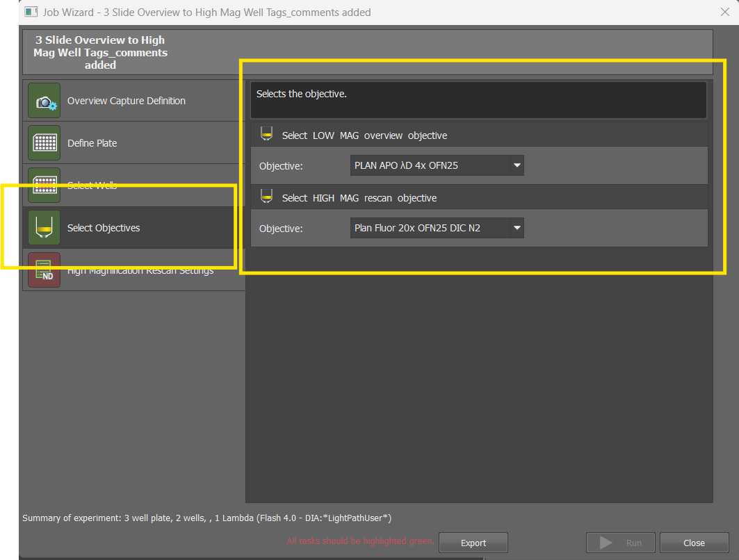Click the Define Plate well-plate icon
Viewport: 739px width, 560px height.
[44, 143]
